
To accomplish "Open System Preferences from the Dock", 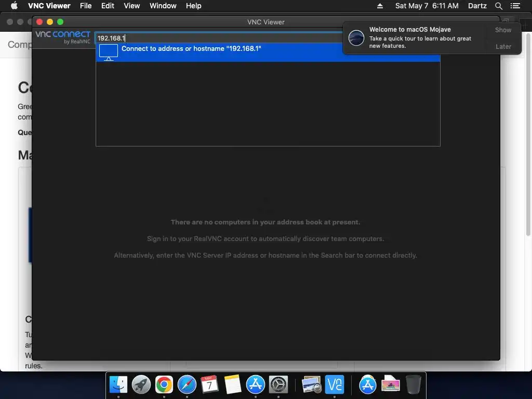I will [278, 385].
